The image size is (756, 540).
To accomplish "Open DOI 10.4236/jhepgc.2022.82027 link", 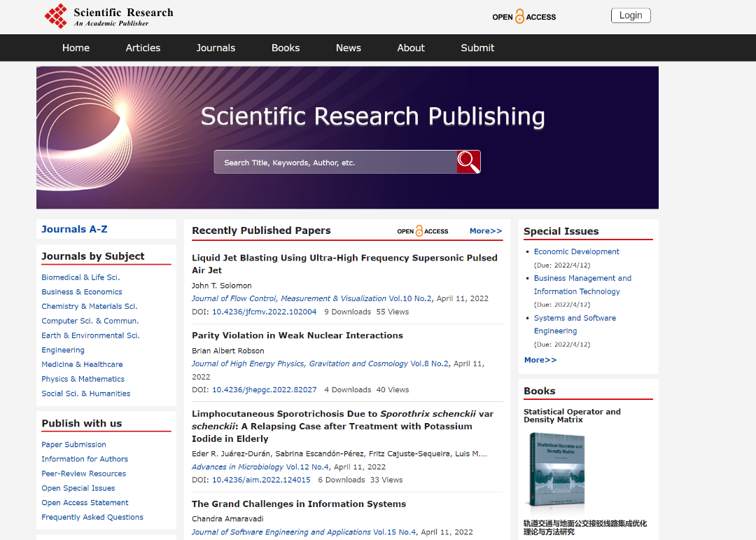I will pos(264,390).
